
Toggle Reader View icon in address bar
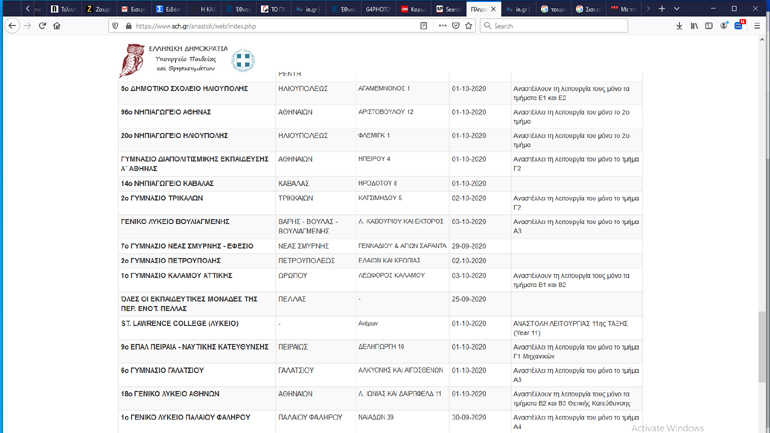(x=424, y=26)
